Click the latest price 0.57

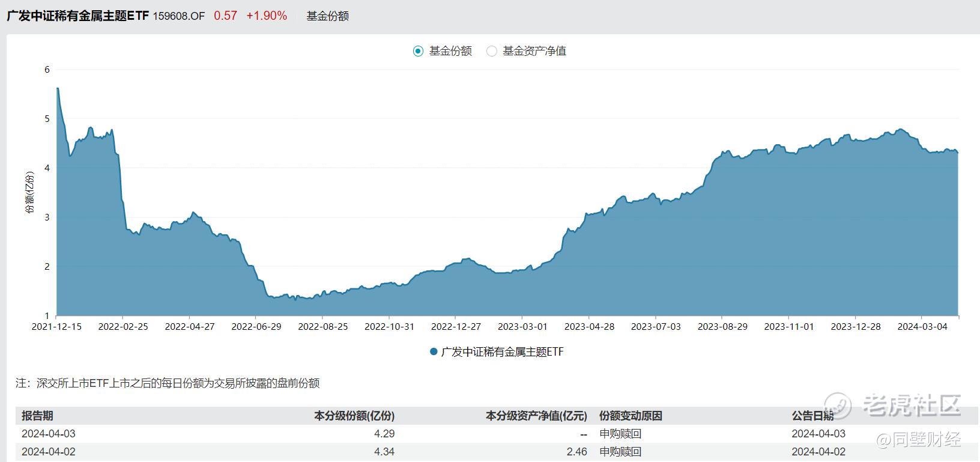pos(225,16)
